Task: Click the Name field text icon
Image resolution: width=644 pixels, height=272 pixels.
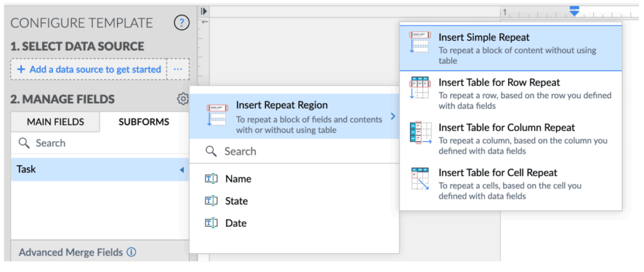Action: (x=211, y=179)
